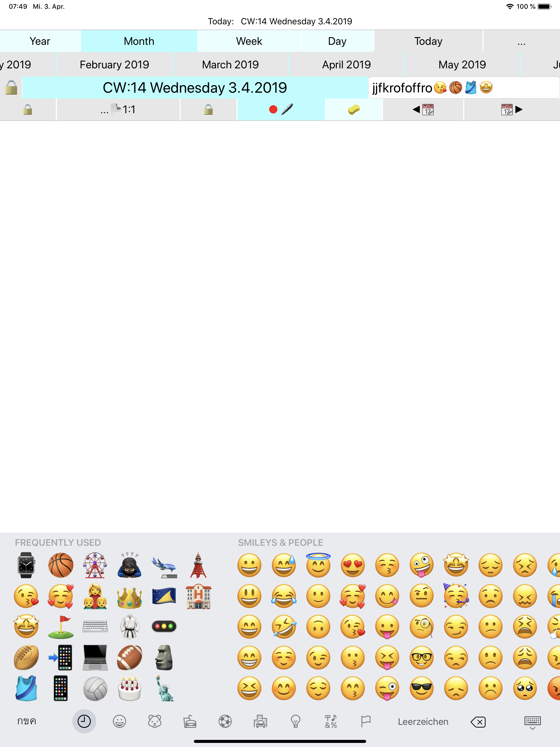The image size is (560, 747).
Task: Switch to the Month view tab
Action: (139, 41)
